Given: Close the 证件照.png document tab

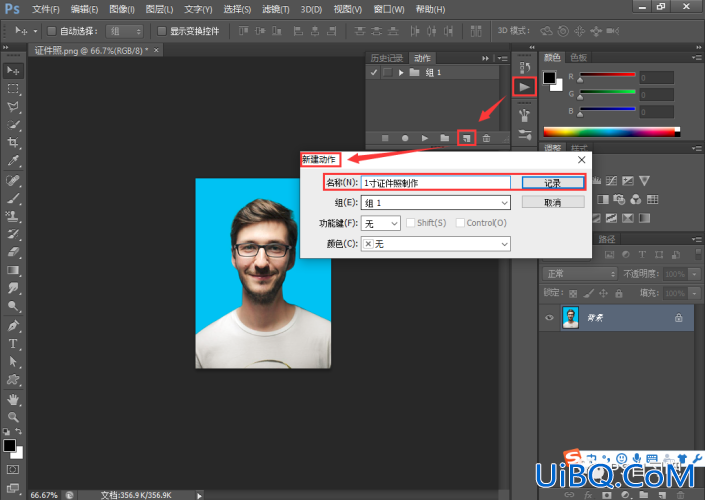Looking at the screenshot, I should pyautogui.click(x=156, y=50).
